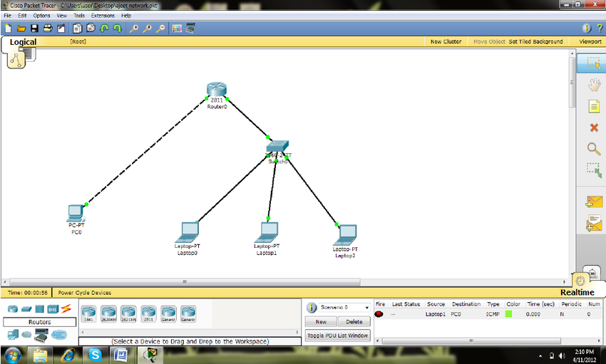606x364 pixels.
Task: Click Laptop1 in the workspace
Action: tap(267, 233)
